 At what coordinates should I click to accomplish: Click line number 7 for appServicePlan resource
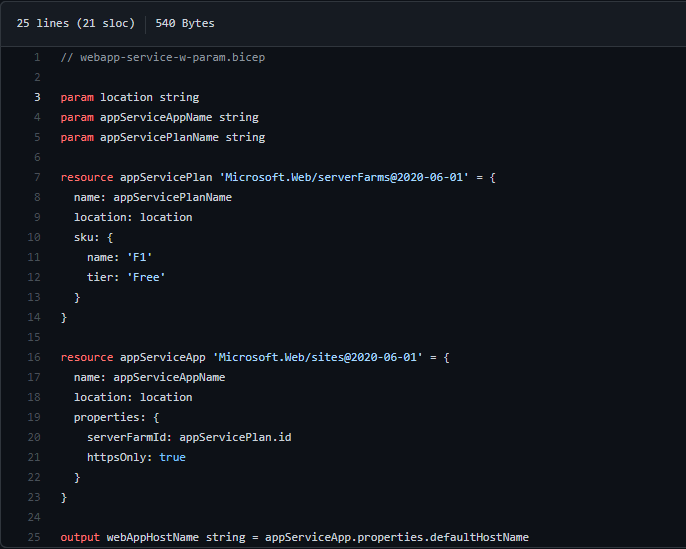pos(37,177)
